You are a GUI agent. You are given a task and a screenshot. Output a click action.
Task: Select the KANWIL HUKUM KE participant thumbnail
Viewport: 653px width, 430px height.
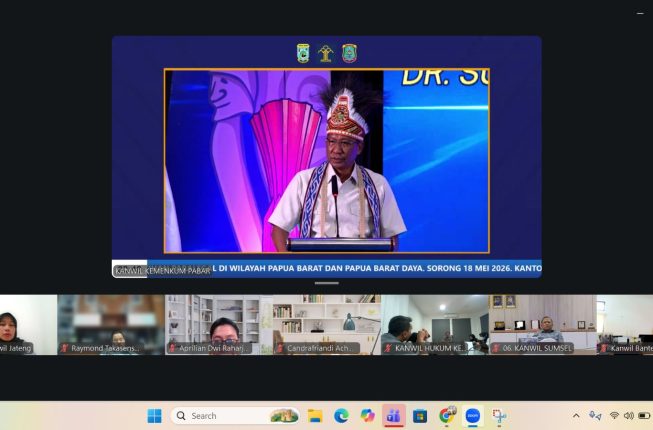435,325
